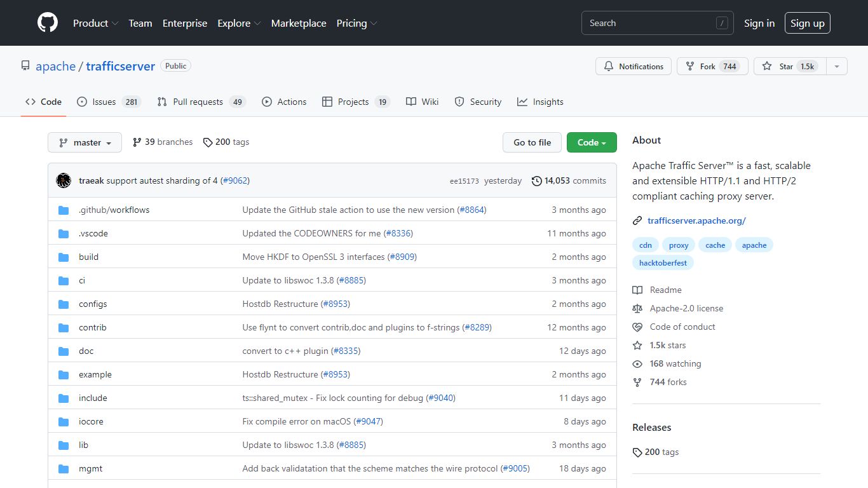Switch to the Security tab
The width and height of the screenshot is (868, 488).
(478, 102)
